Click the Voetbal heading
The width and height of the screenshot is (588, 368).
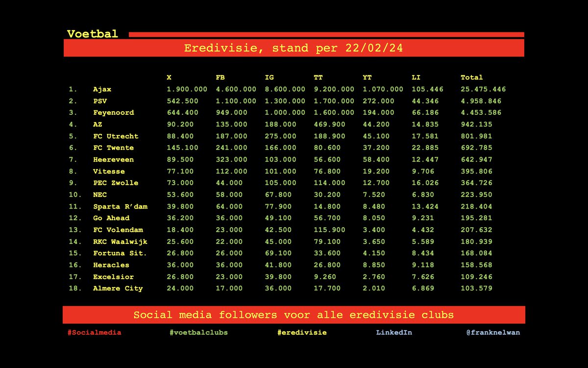tap(93, 34)
